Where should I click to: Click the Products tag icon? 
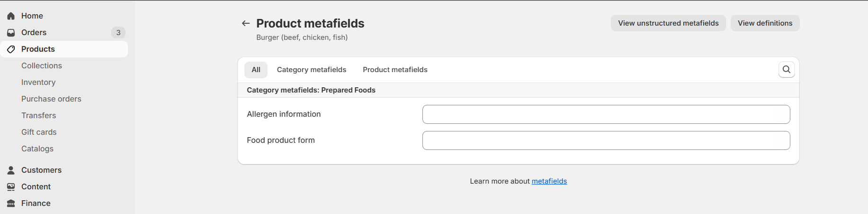[11, 49]
